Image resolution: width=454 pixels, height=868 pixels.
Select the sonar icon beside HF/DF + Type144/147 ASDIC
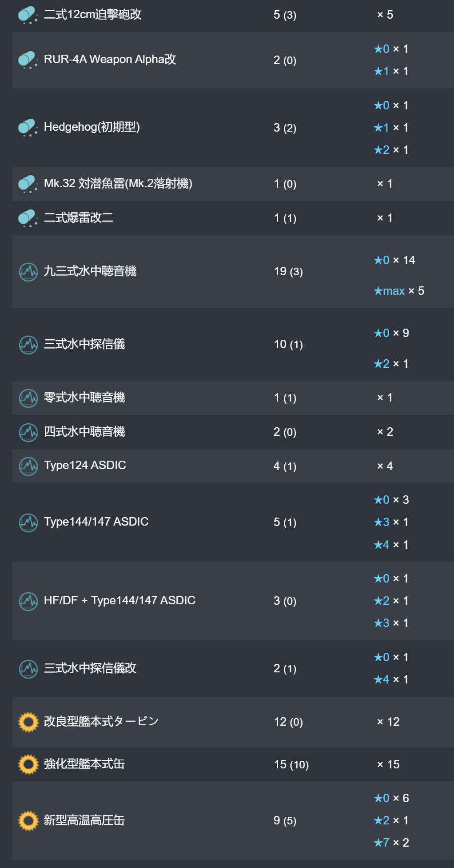(28, 601)
